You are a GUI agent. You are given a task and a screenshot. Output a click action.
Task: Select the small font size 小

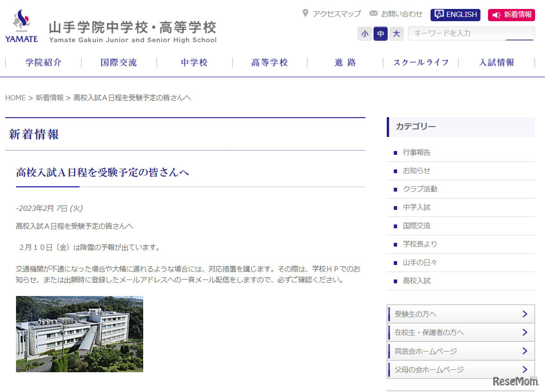[x=365, y=34]
